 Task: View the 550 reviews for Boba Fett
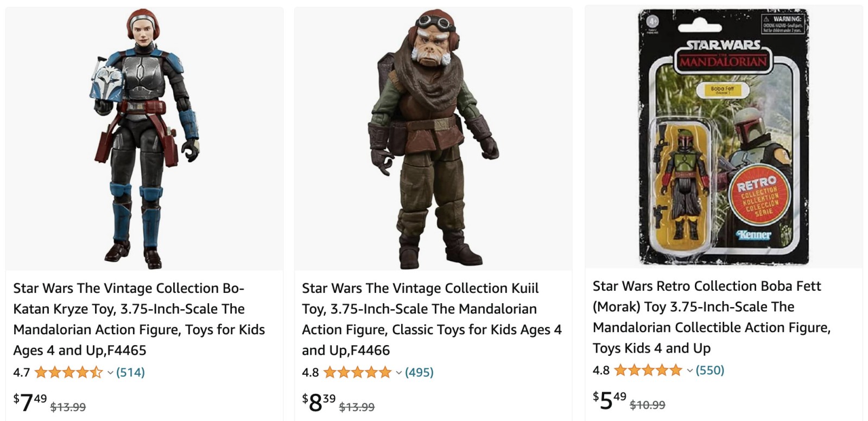point(710,370)
